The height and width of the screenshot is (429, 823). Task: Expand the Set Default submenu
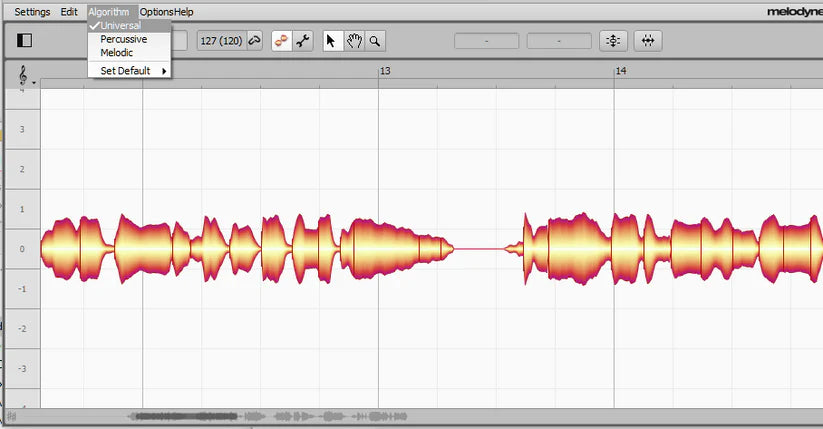tap(130, 71)
